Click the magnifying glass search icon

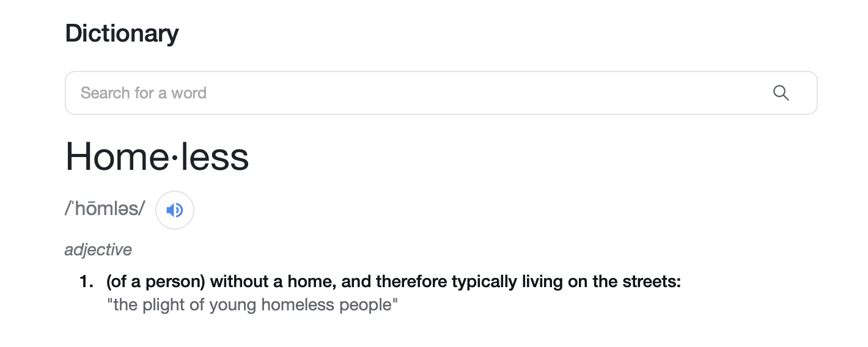781,93
